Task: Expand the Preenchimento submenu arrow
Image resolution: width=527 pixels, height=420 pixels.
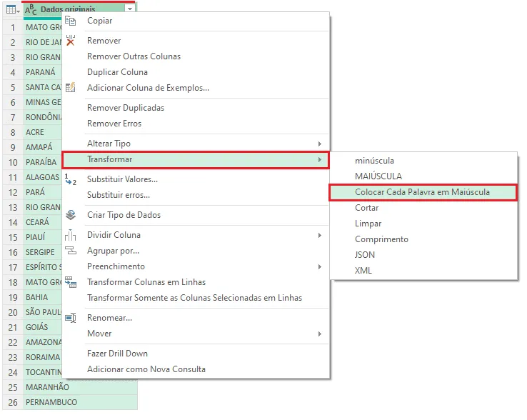Action: [320, 267]
